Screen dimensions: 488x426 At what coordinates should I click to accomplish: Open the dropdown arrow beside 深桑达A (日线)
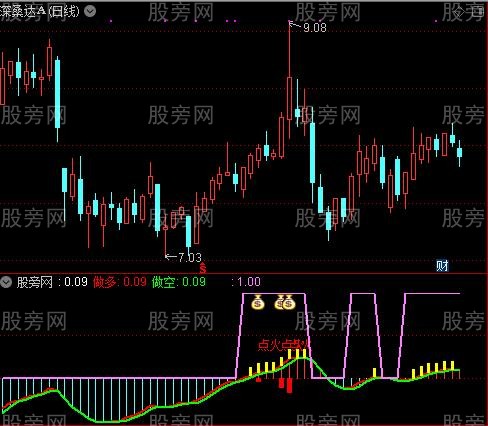coord(90,11)
